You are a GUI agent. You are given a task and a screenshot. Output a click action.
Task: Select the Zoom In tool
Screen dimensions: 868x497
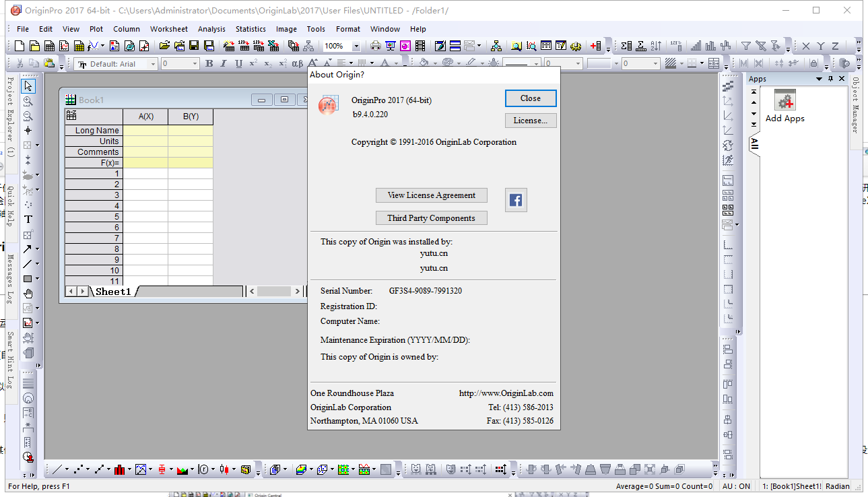(x=28, y=101)
